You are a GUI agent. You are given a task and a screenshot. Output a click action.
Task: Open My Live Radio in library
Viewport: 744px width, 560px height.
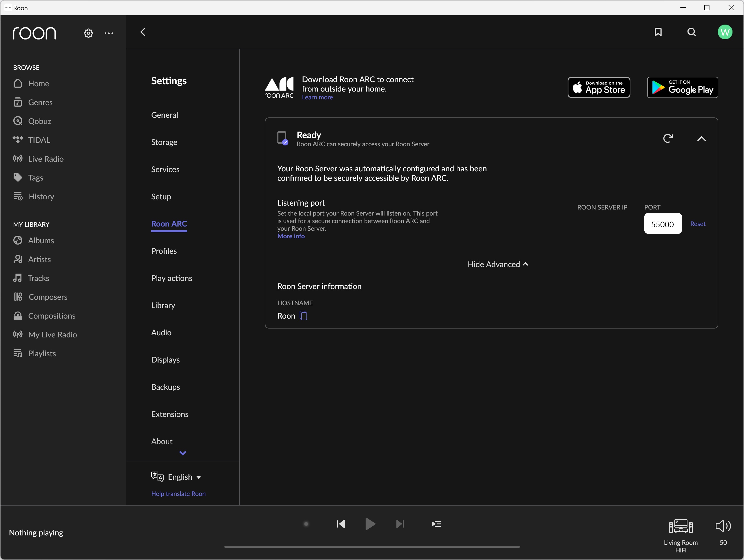click(x=45, y=335)
